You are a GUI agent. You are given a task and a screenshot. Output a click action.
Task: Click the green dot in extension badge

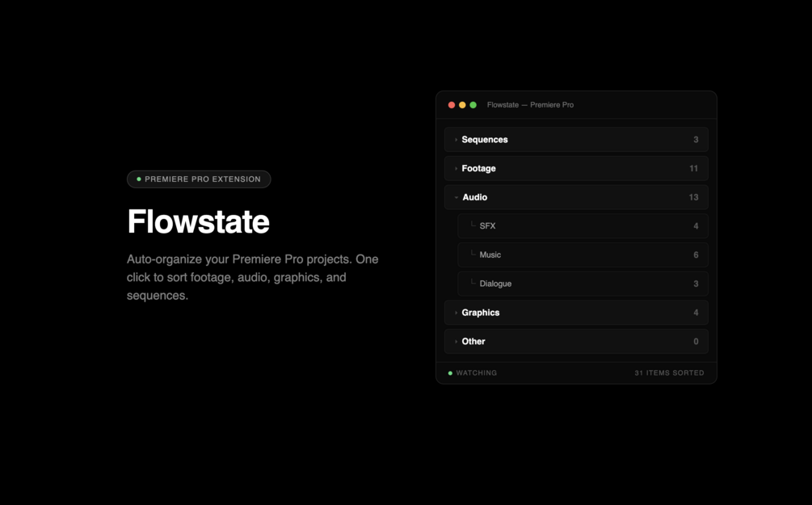tap(139, 179)
